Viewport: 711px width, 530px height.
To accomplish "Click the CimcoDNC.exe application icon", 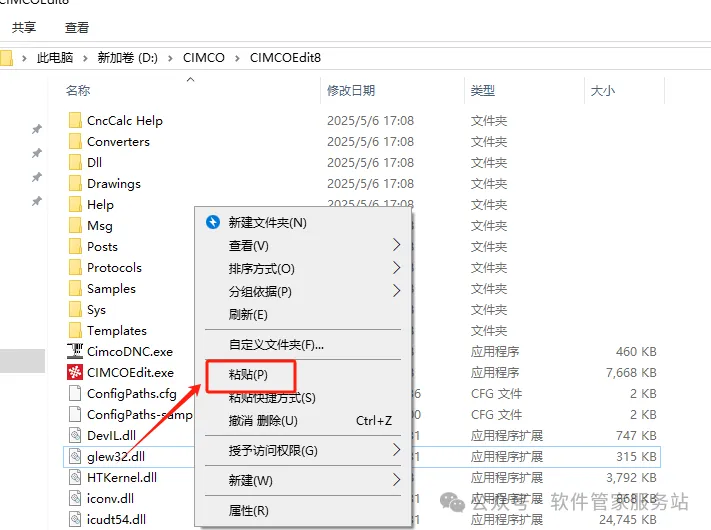I will (x=75, y=351).
